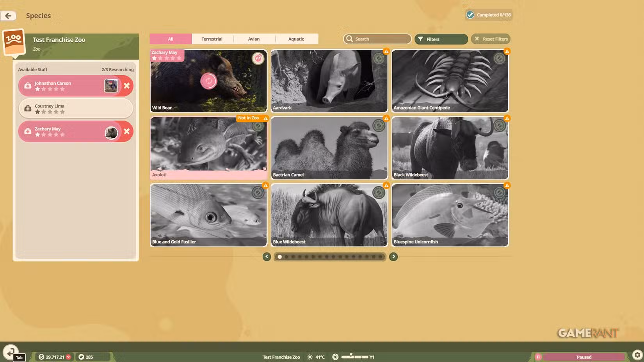Click the pause button in bottom bar
The height and width of the screenshot is (362, 644).
click(x=538, y=357)
